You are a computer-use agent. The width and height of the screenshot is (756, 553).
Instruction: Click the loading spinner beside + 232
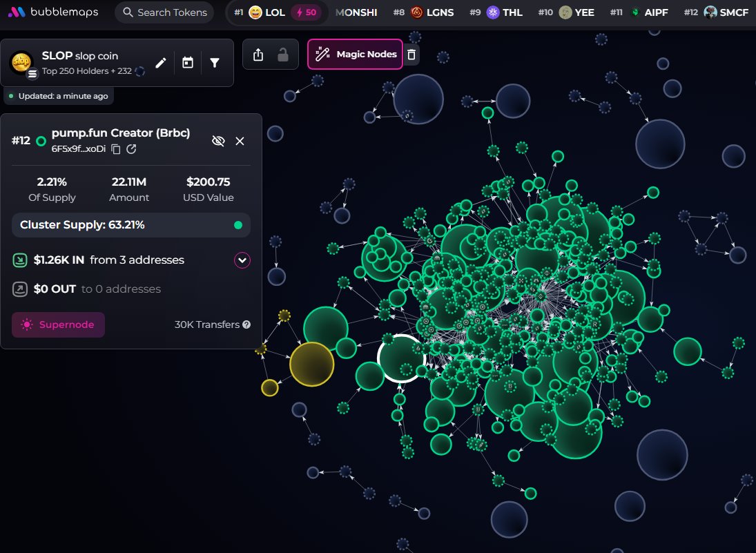(140, 71)
